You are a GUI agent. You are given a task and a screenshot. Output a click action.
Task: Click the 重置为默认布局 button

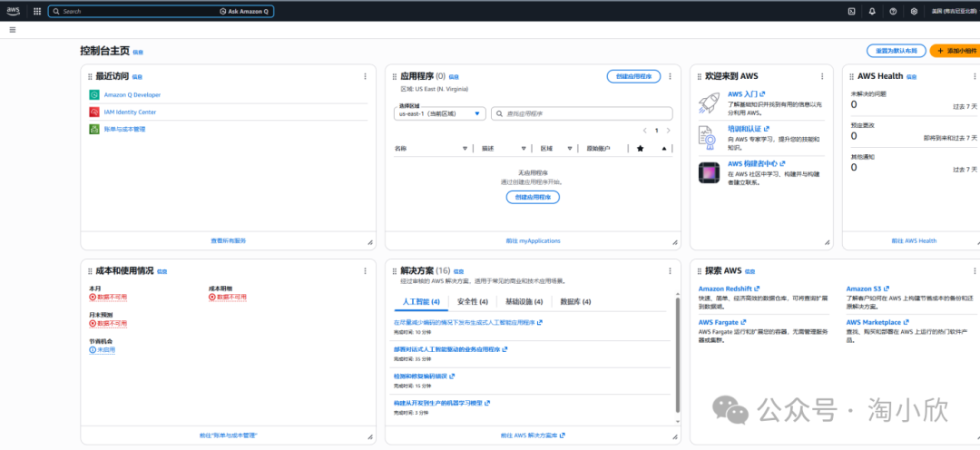click(x=896, y=51)
